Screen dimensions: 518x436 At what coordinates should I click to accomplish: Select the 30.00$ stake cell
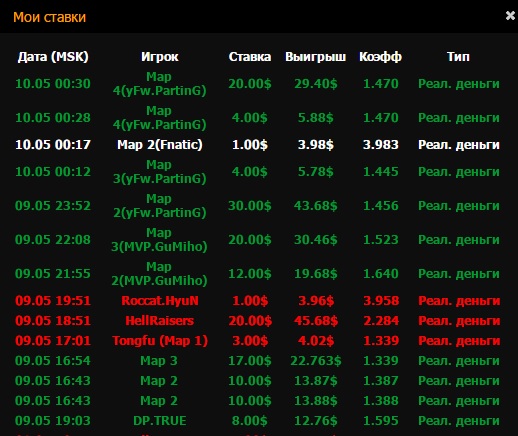pyautogui.click(x=250, y=206)
